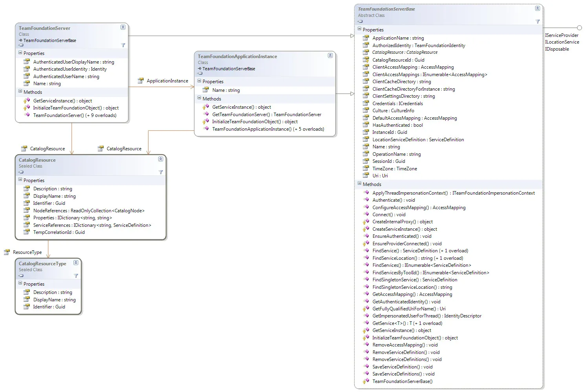
Task: Click method icon beside SaveServiceDefinition()
Action: tap(366, 366)
